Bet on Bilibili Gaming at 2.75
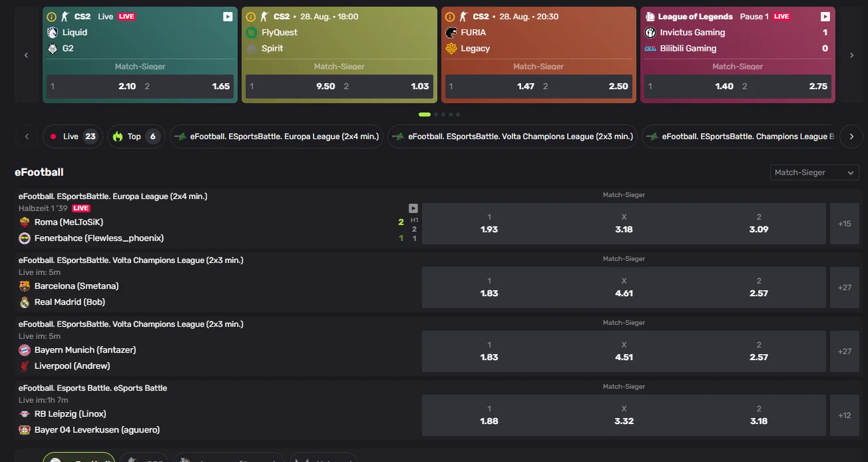Screen dimensions: 868x462 (x=785, y=87)
